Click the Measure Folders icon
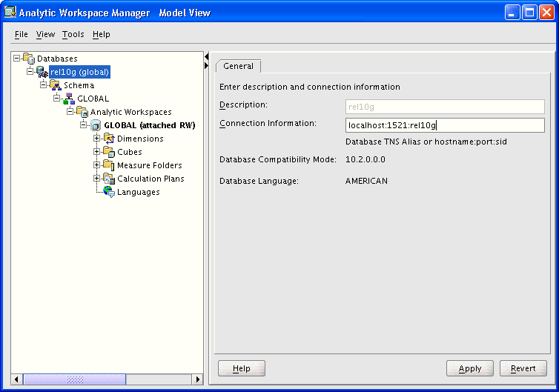 click(x=109, y=165)
